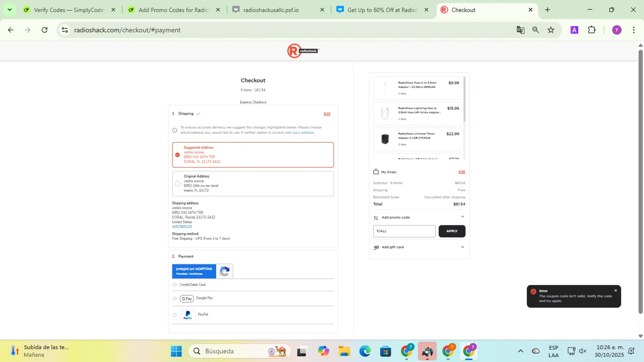644x362 pixels.
Task: Go back with browser back arrow
Action: [x=11, y=30]
